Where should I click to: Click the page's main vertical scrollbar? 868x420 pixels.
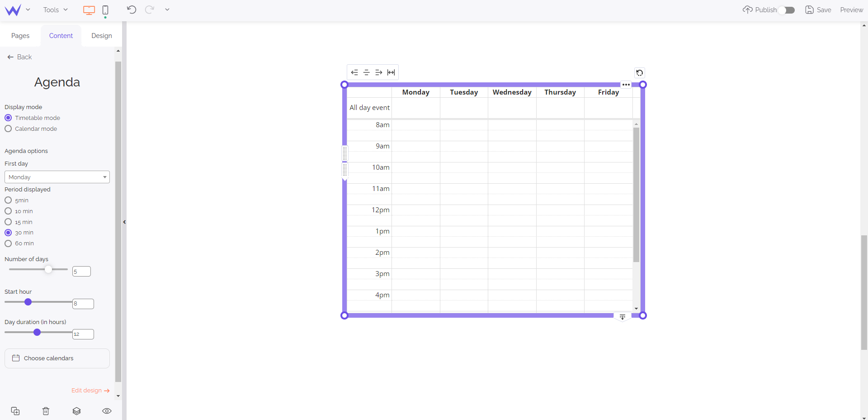[864, 292]
